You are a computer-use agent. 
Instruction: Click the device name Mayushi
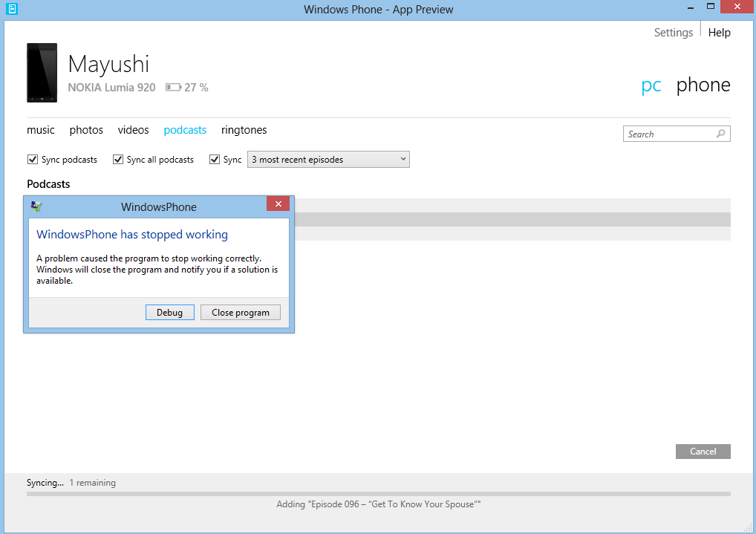(108, 64)
